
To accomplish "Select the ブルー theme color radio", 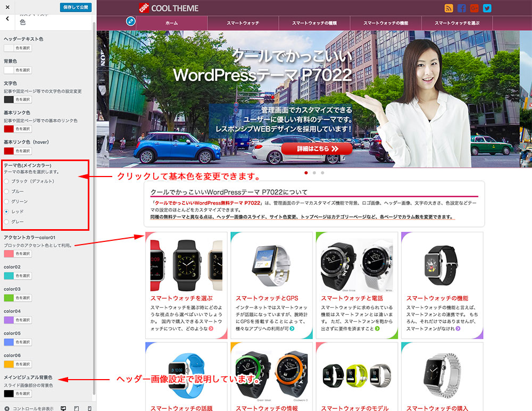I will pos(6,191).
